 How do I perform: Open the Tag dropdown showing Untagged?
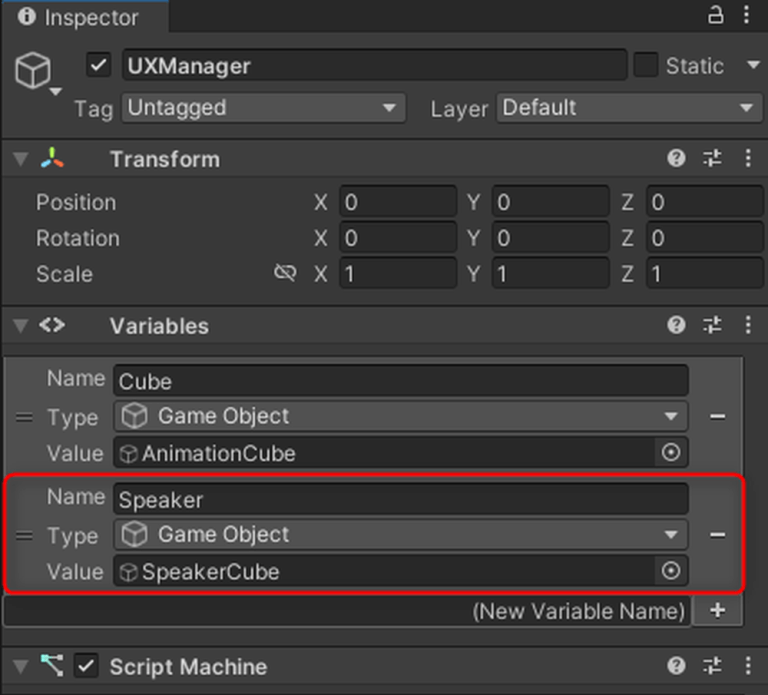(x=263, y=108)
